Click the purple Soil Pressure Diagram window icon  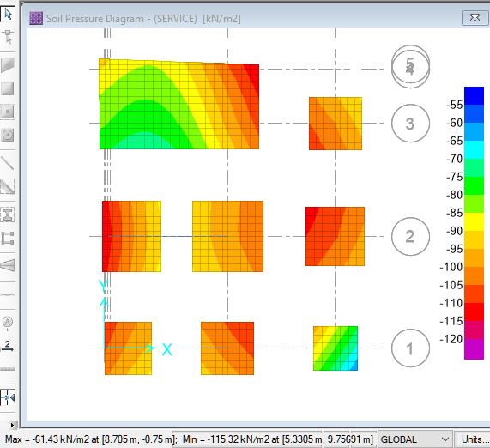[x=36, y=18]
